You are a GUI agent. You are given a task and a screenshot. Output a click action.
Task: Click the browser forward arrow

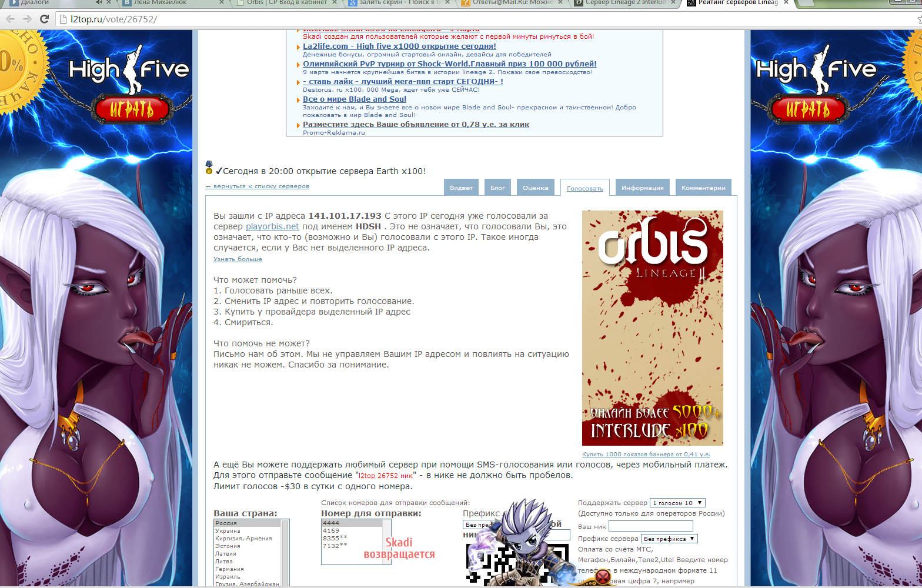coord(27,19)
